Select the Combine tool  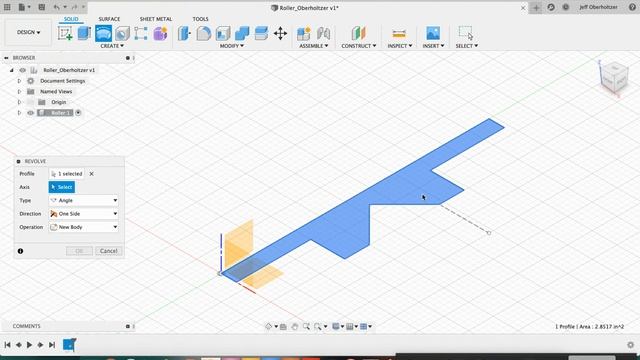click(x=242, y=33)
